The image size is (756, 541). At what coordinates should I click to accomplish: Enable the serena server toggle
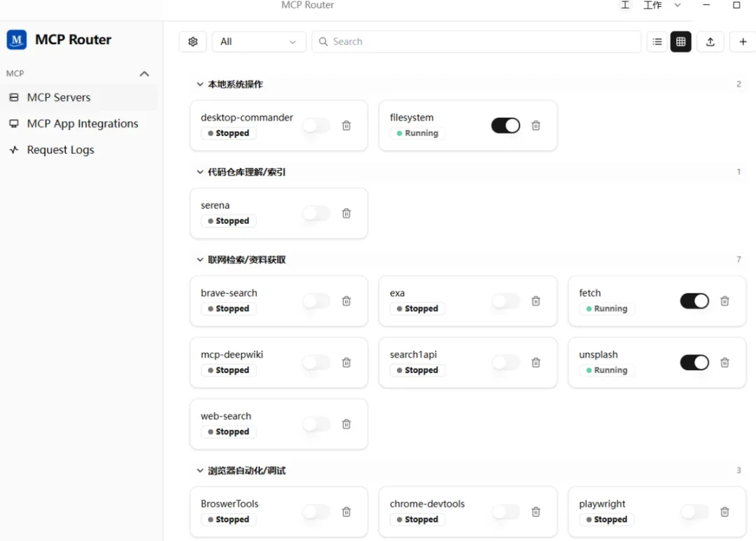coord(316,213)
